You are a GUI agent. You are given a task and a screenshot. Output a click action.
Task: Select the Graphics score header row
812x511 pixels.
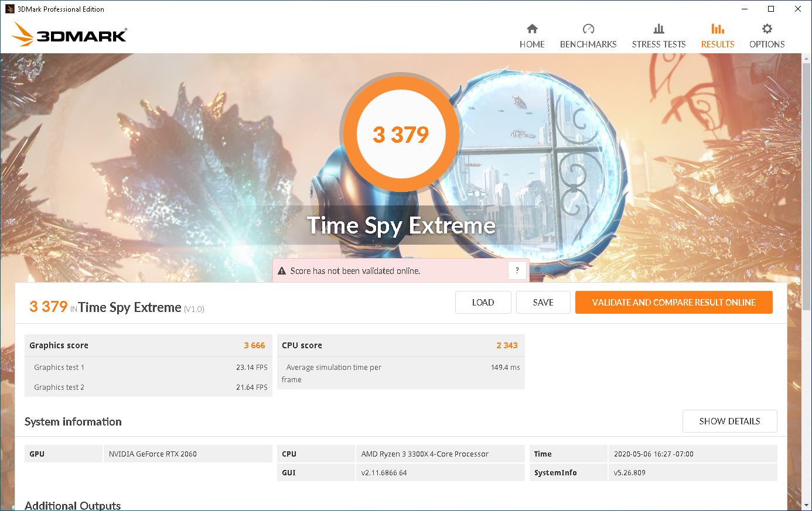tap(148, 345)
